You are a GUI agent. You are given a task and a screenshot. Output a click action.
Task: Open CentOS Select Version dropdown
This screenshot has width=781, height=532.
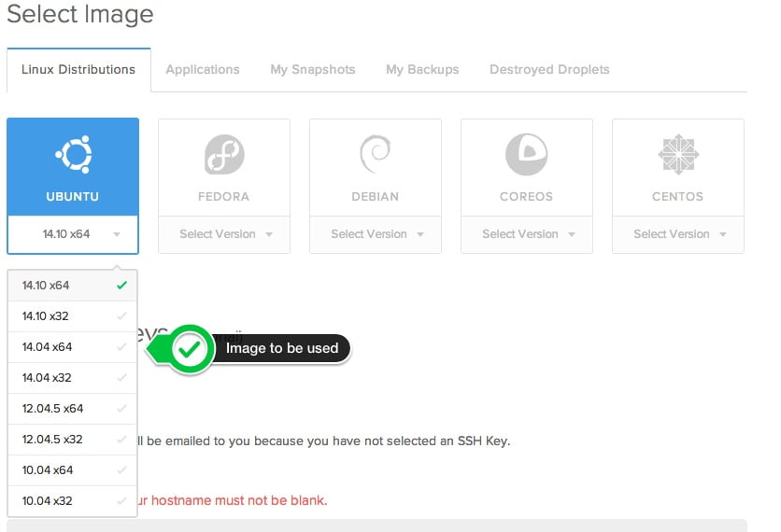pyautogui.click(x=678, y=234)
